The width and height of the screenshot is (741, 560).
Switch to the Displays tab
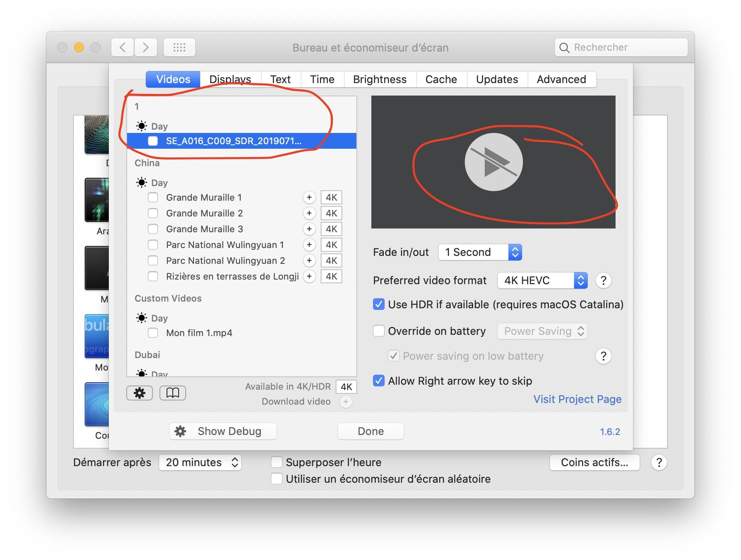pyautogui.click(x=230, y=79)
